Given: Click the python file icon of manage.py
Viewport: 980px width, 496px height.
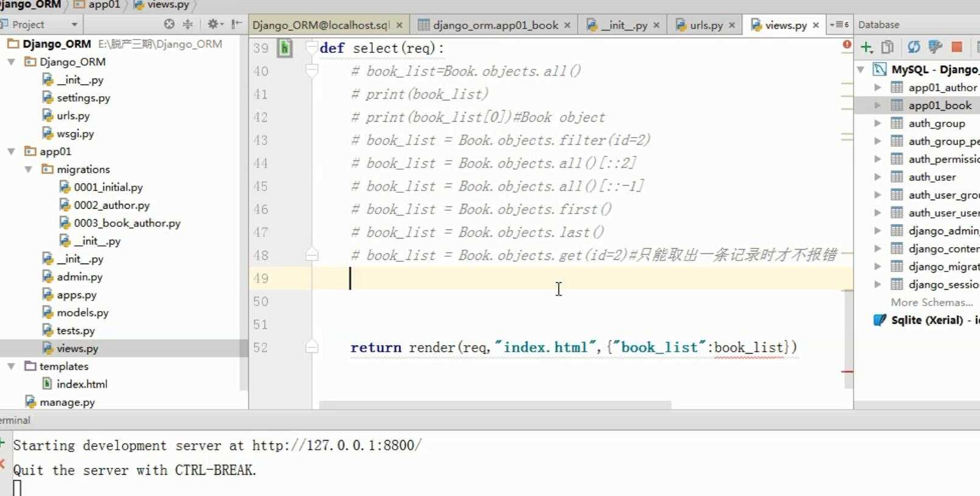Looking at the screenshot, I should (x=30, y=402).
